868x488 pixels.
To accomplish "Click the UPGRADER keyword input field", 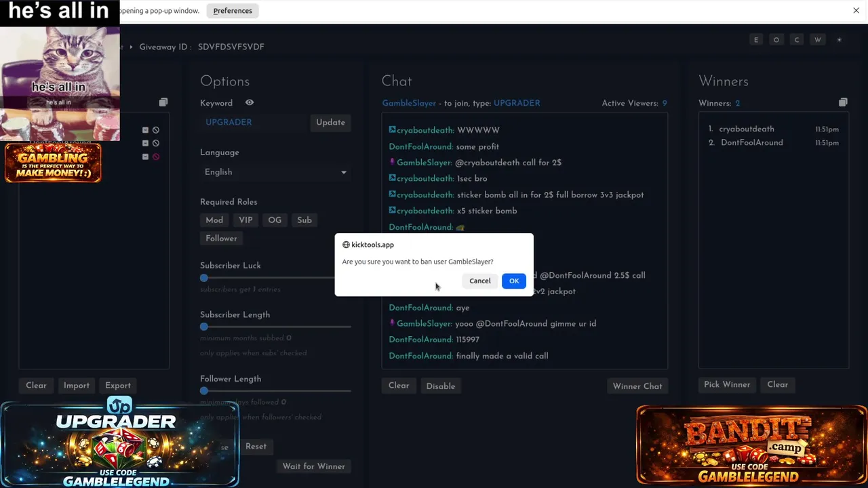I will [x=254, y=122].
